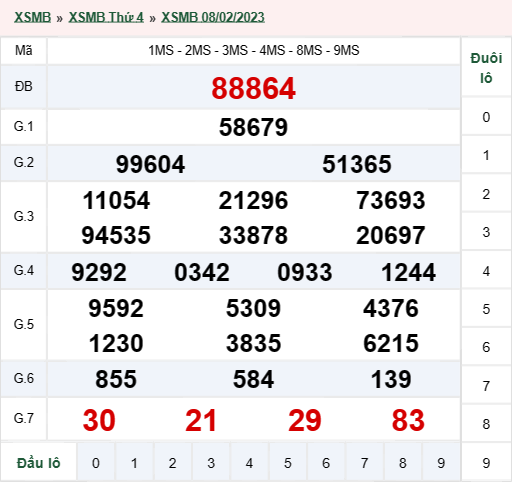The image size is (512, 482).
Task: Click the G.4 result 1244
Action: [x=408, y=272]
